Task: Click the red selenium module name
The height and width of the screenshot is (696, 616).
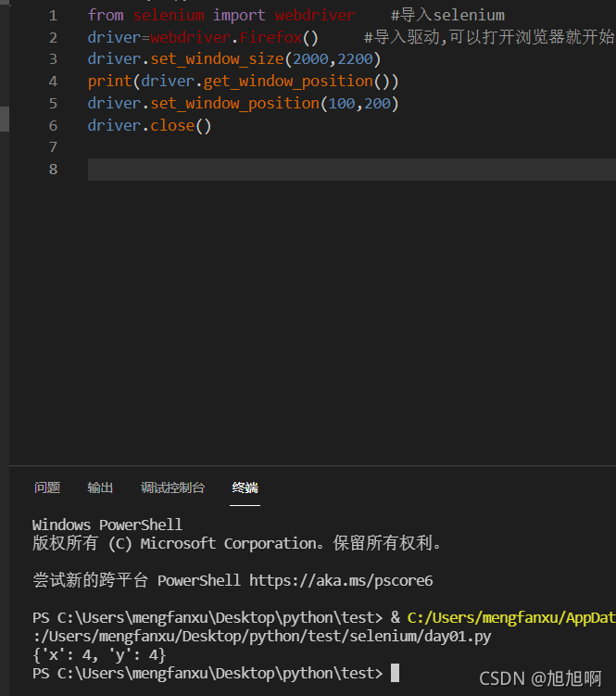Action: pos(169,16)
